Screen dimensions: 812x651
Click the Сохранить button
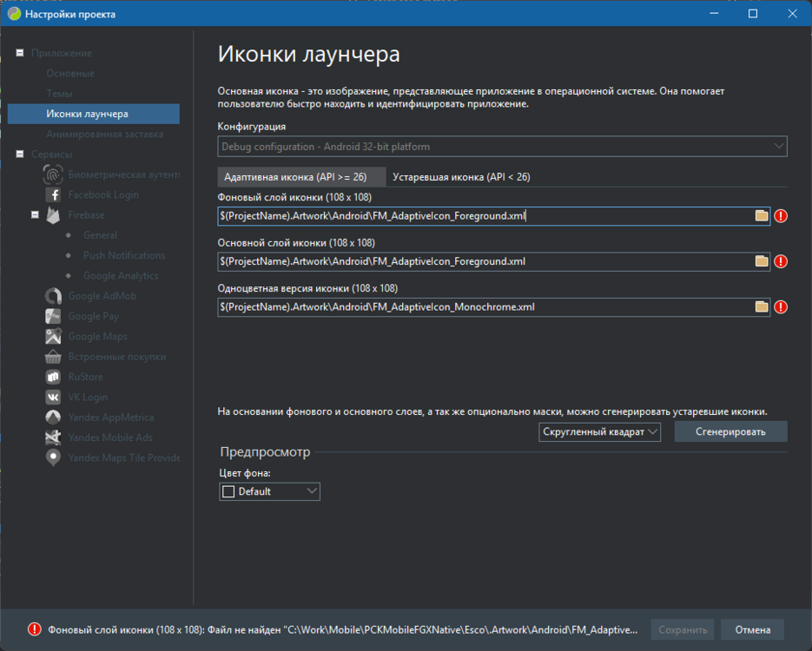coord(683,630)
